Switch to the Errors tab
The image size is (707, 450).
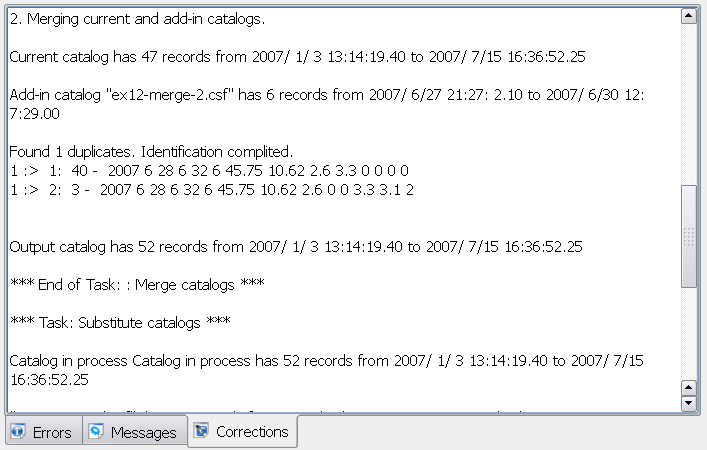(x=44, y=432)
